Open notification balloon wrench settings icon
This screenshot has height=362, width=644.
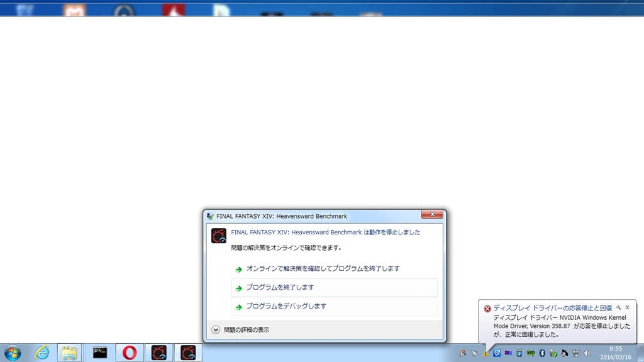click(x=619, y=307)
